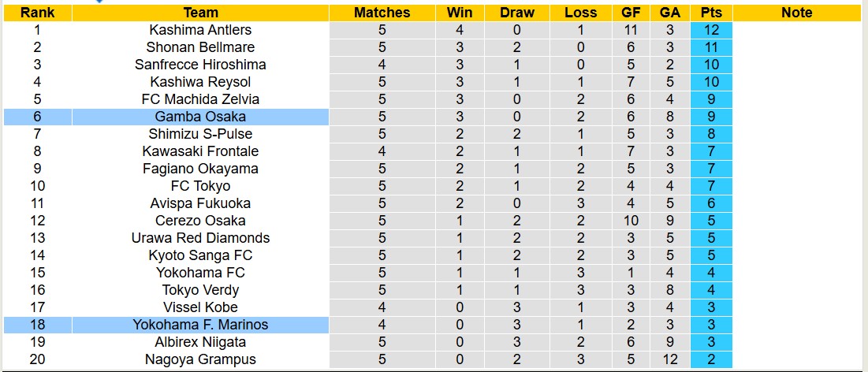Click the Urawa Red Diamonds team name

(200, 238)
